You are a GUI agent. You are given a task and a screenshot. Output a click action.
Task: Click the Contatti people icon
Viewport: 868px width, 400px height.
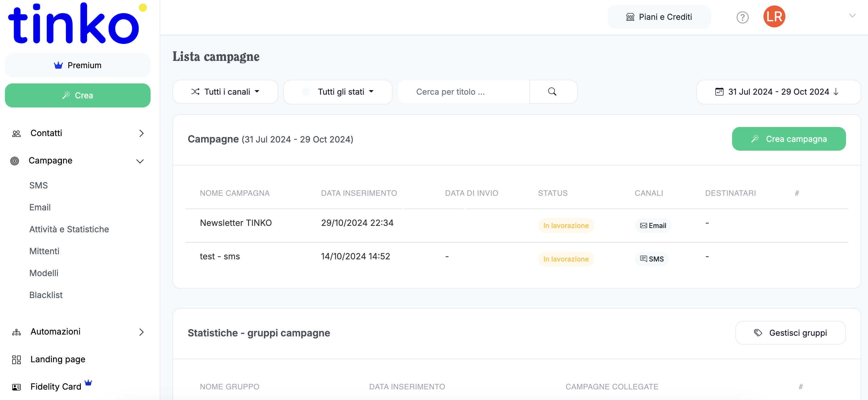pos(16,134)
